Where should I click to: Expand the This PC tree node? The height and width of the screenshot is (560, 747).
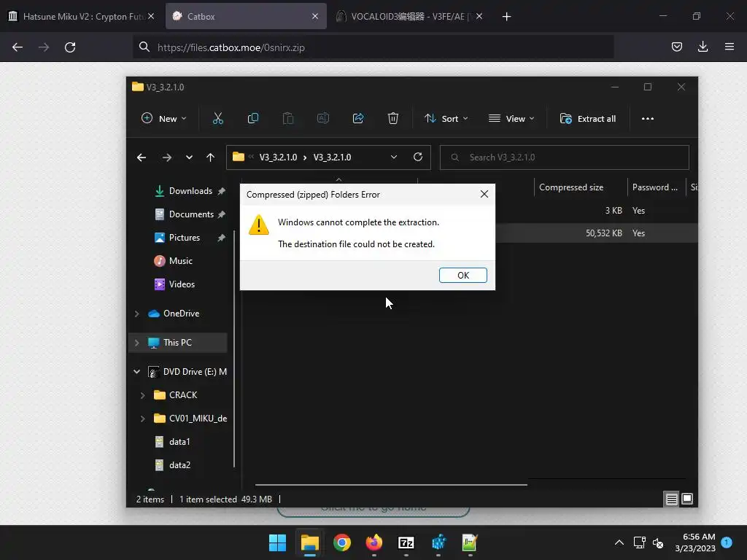136,343
